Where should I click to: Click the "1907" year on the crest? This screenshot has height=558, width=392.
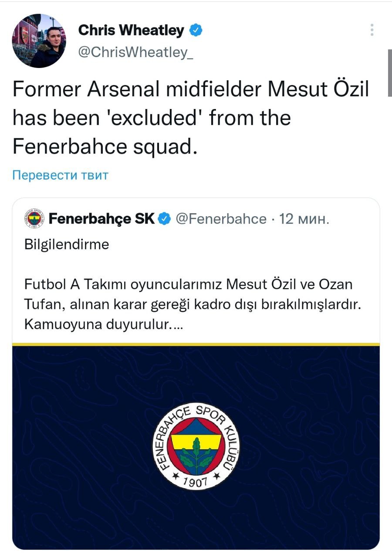[196, 481]
